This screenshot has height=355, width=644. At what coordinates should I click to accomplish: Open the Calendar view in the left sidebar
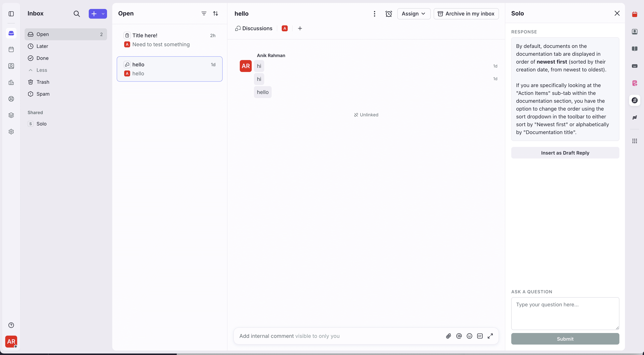tap(11, 49)
